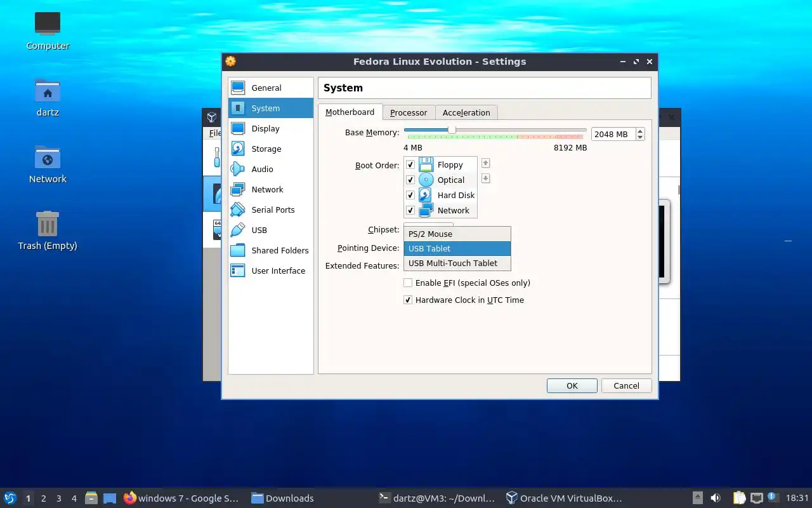Image resolution: width=812 pixels, height=508 pixels.
Task: Click the show desktop taskbar icon
Action: (x=110, y=498)
